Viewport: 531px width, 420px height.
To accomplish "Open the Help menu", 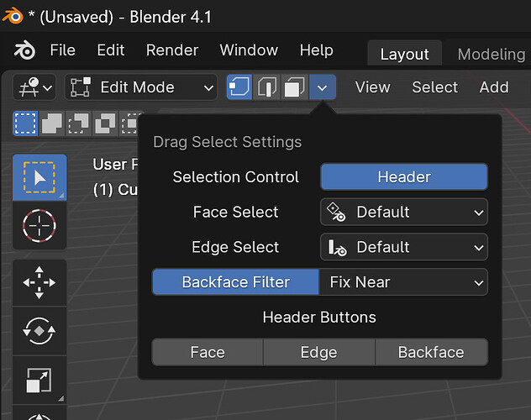I will (x=316, y=50).
